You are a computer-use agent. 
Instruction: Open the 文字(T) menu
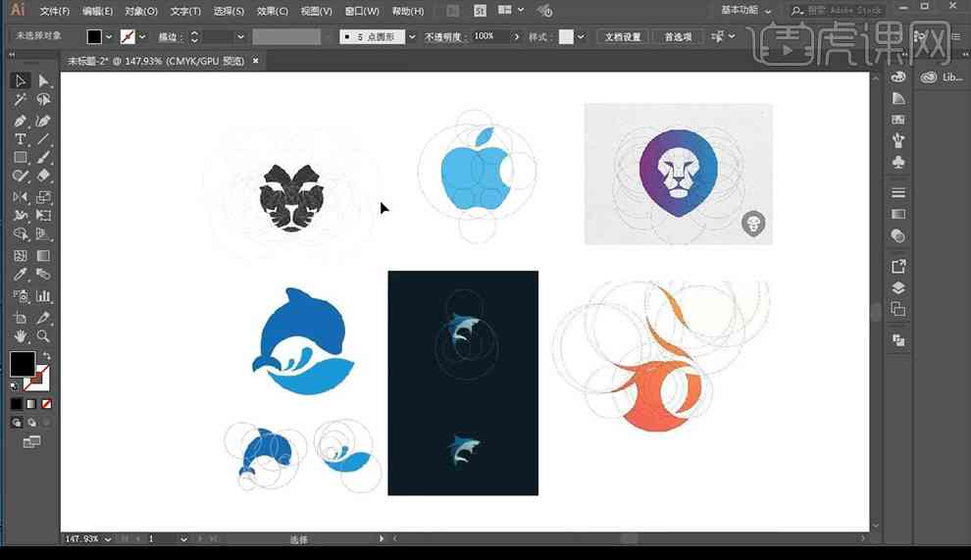185,11
